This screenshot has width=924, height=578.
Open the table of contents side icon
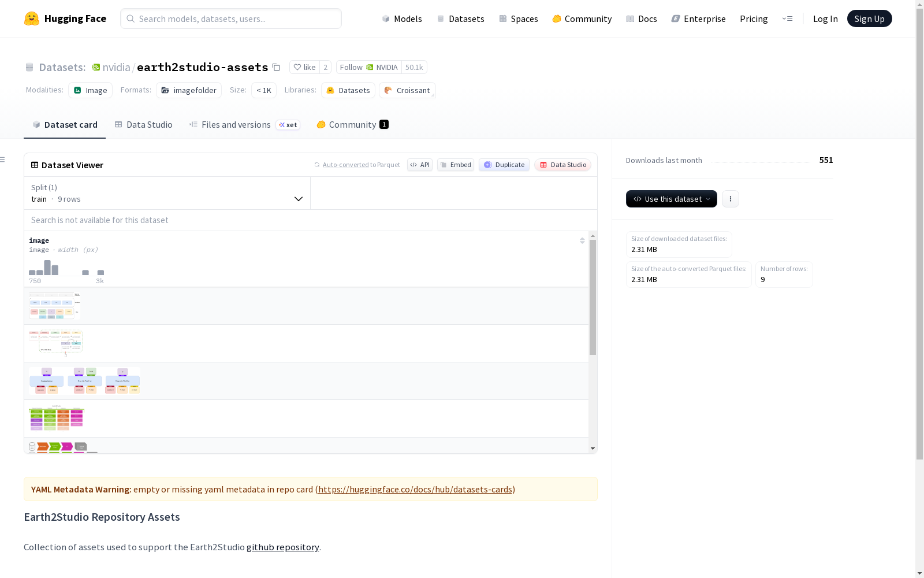3,160
